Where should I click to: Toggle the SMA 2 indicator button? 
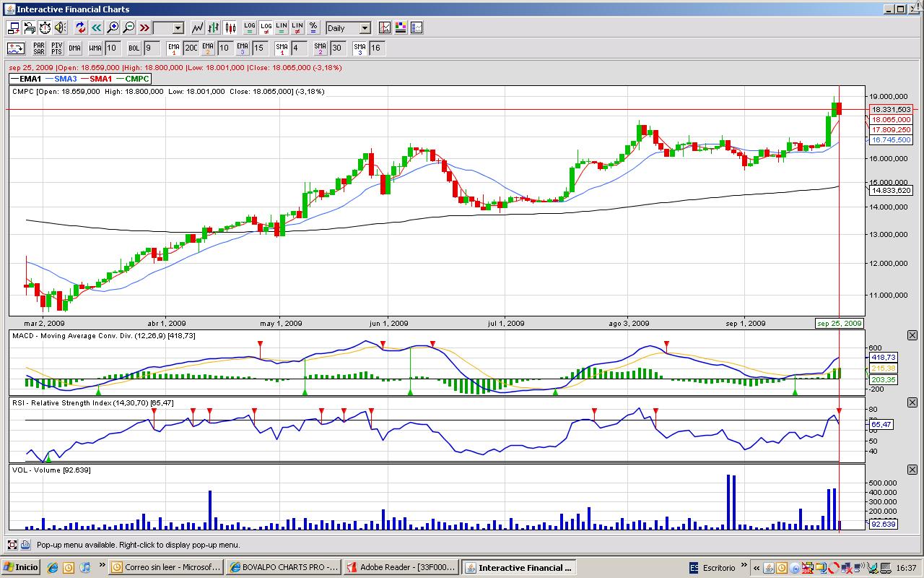tap(321, 48)
